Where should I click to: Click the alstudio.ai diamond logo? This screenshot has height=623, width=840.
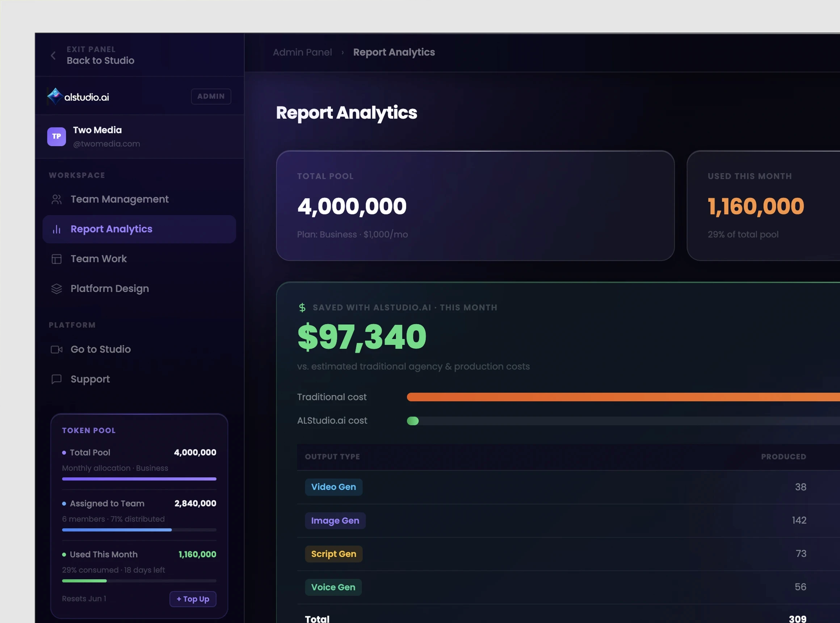pos(55,96)
